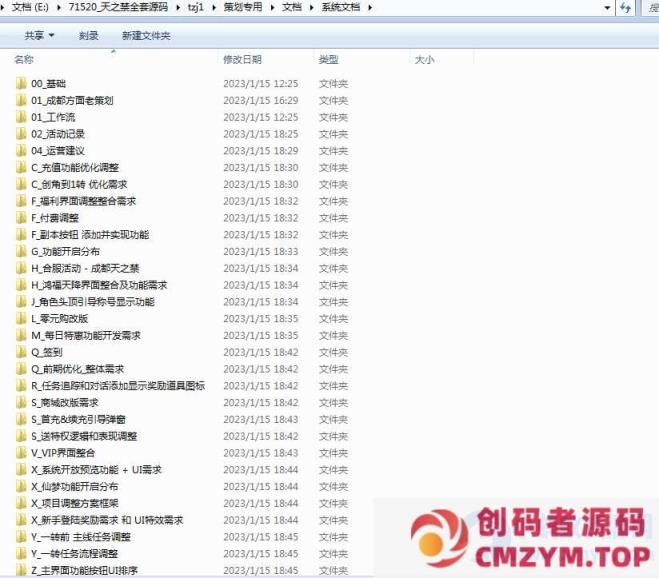
Task: Click the 新建文件夹 button
Action: tap(146, 36)
